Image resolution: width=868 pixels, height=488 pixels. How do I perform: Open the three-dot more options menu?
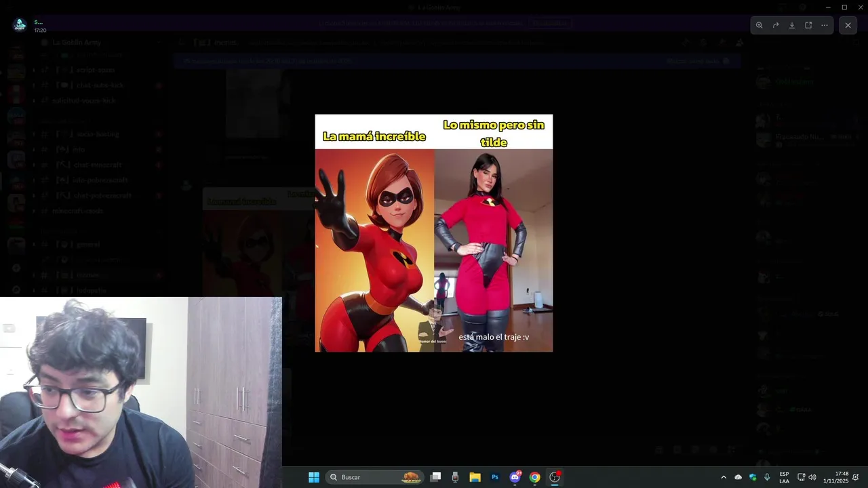[x=825, y=25]
